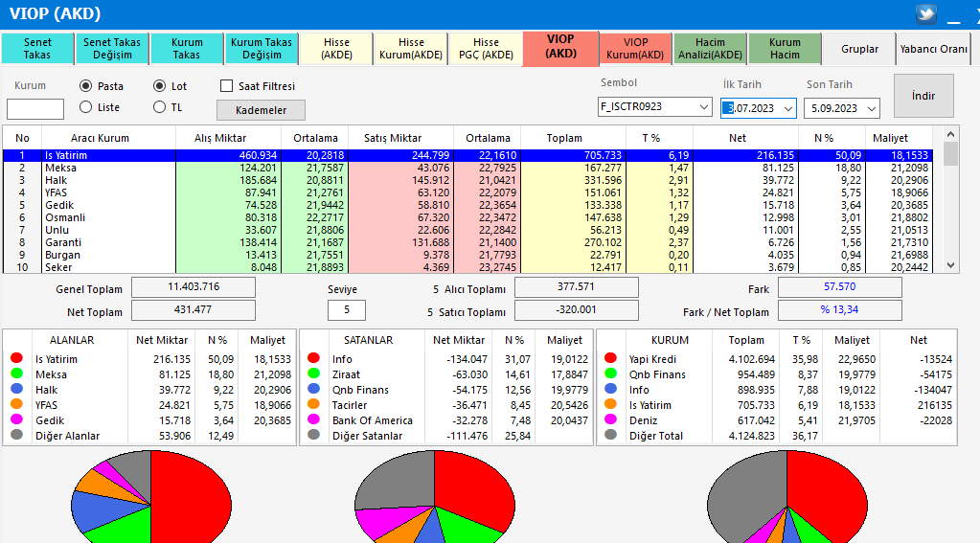Screen dimensions: 980x543
Task: Click the Seviye value field
Action: (346, 310)
